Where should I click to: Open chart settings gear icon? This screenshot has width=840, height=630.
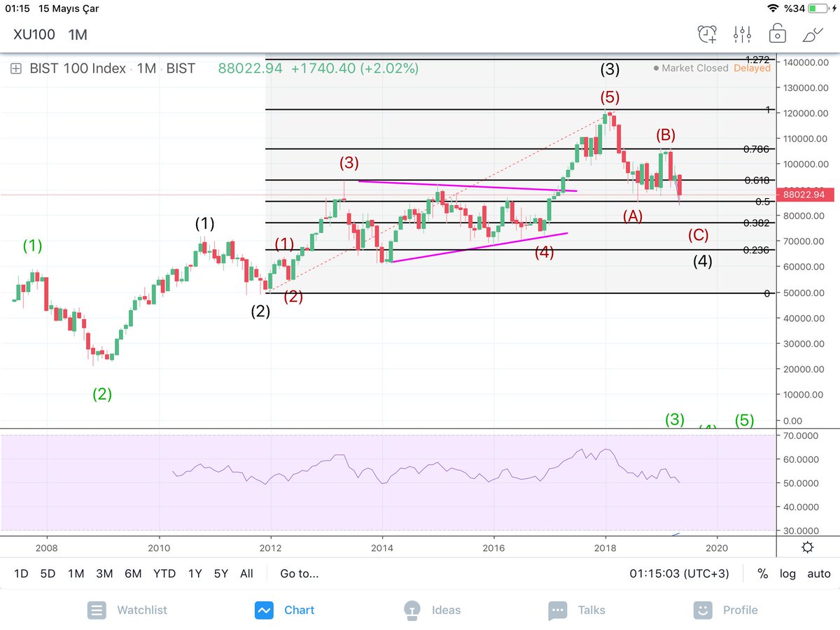point(808,547)
